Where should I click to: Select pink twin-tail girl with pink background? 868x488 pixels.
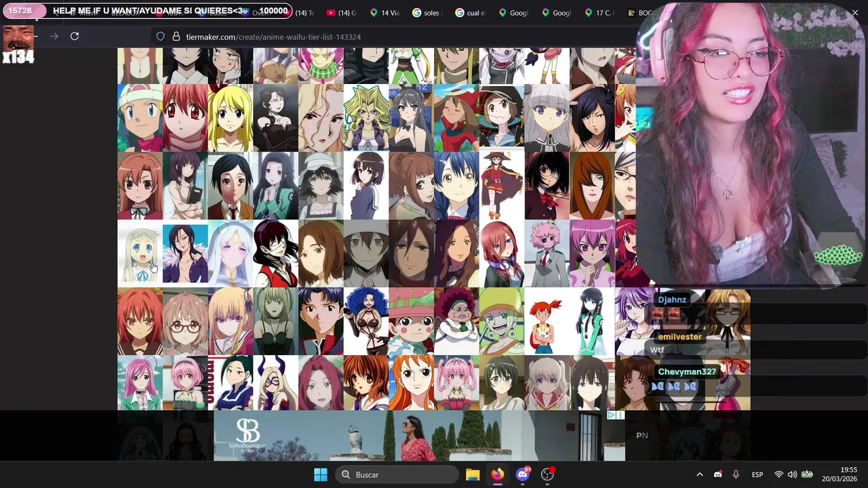[x=456, y=382]
